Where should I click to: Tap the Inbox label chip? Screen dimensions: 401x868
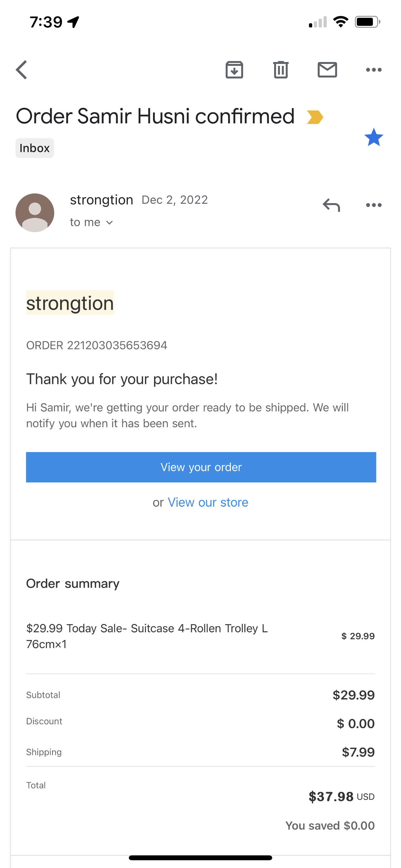coord(35,148)
